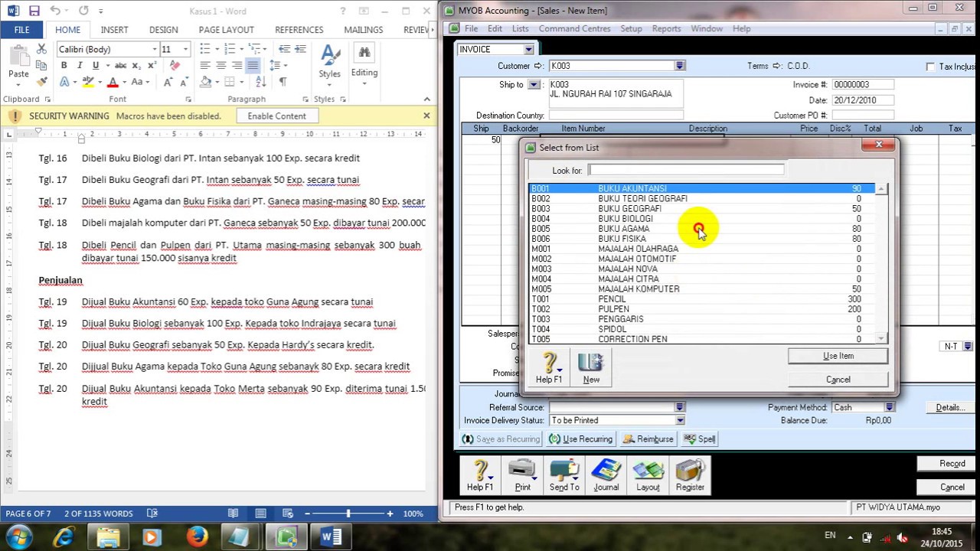Show paragraph marks in Word
The height and width of the screenshot is (551, 980).
[x=283, y=82]
